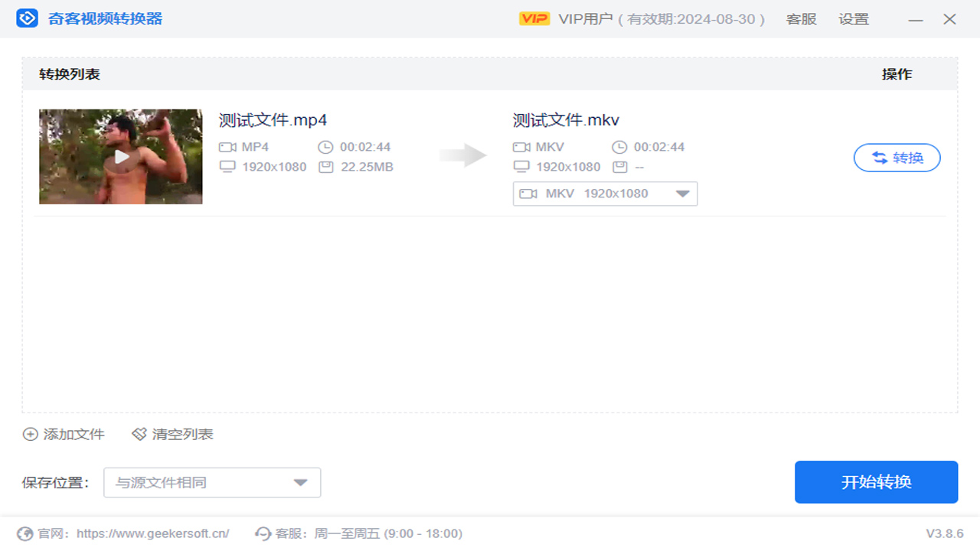This screenshot has width=980, height=551.
Task: Open the MKV 1920x1080 output format dropdown
Action: (x=605, y=194)
